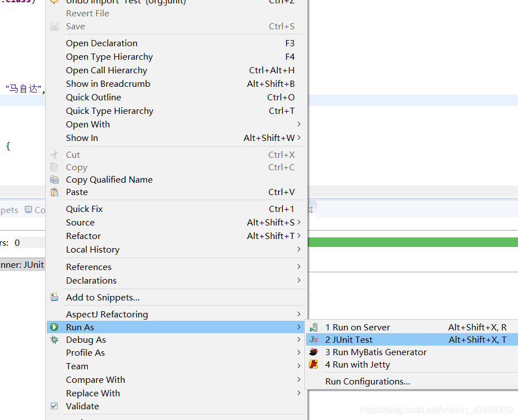Click the Debug As bug icon
The width and height of the screenshot is (518, 420).
coord(54,340)
